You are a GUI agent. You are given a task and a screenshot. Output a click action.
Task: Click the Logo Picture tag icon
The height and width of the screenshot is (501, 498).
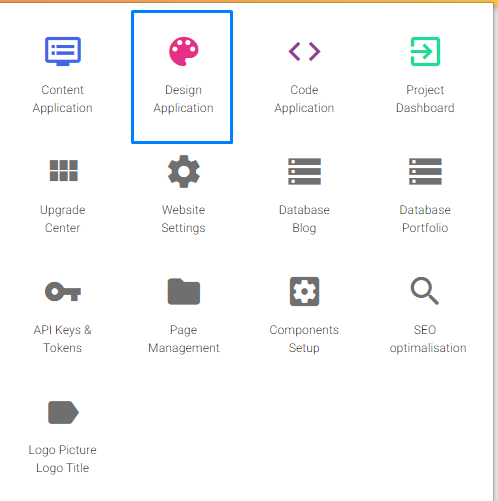[x=63, y=412]
